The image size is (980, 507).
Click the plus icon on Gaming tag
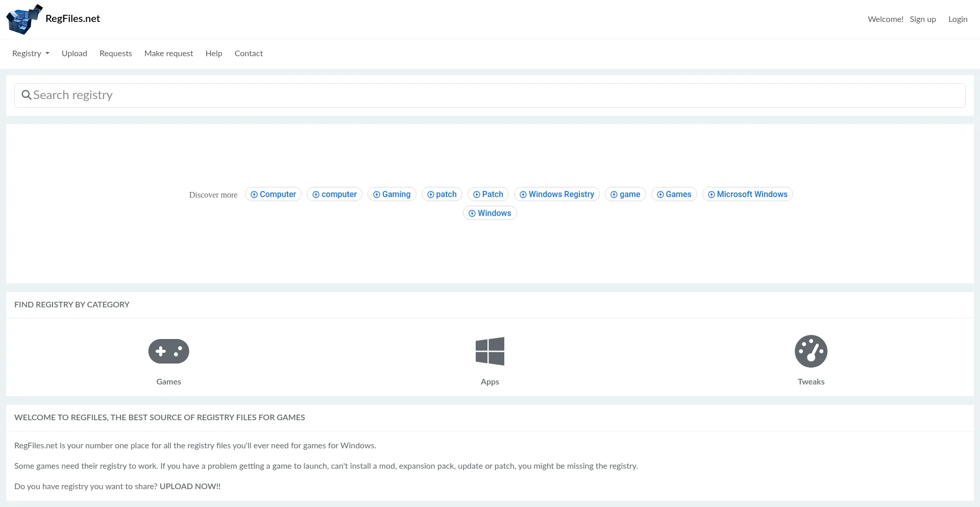[377, 195]
